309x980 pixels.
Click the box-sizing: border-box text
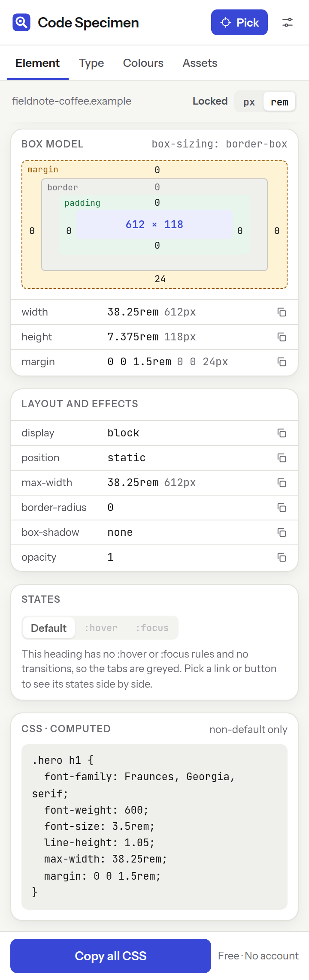(219, 144)
